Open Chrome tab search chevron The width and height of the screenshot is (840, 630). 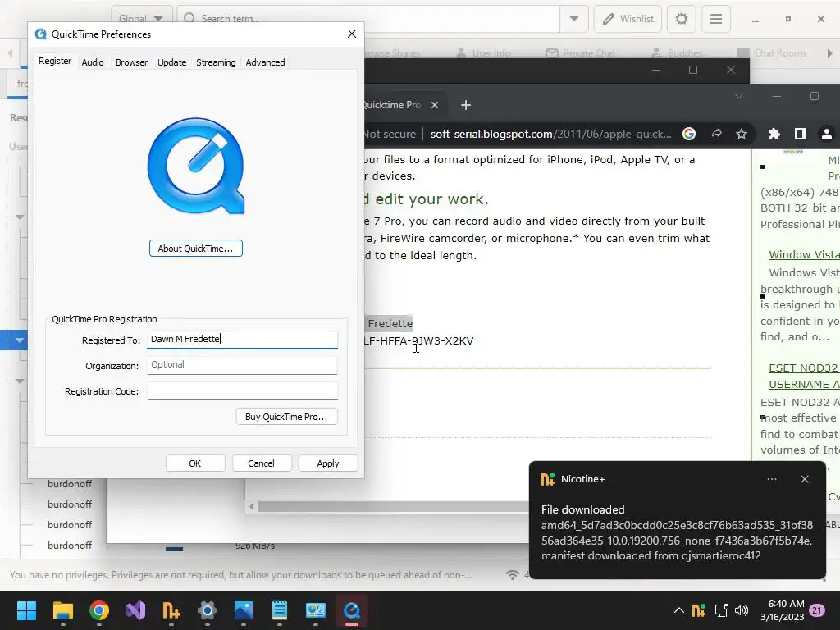click(739, 96)
